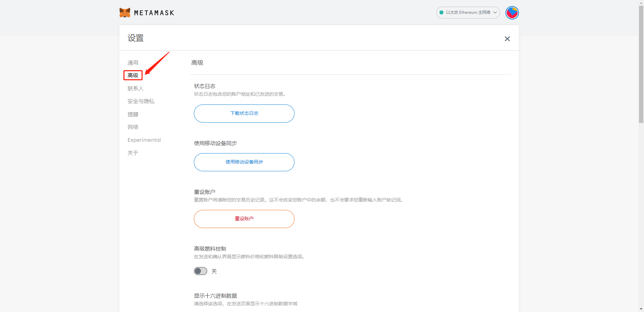Open the account avatar menu
Viewport: 644px width, 312px height.
(512, 13)
